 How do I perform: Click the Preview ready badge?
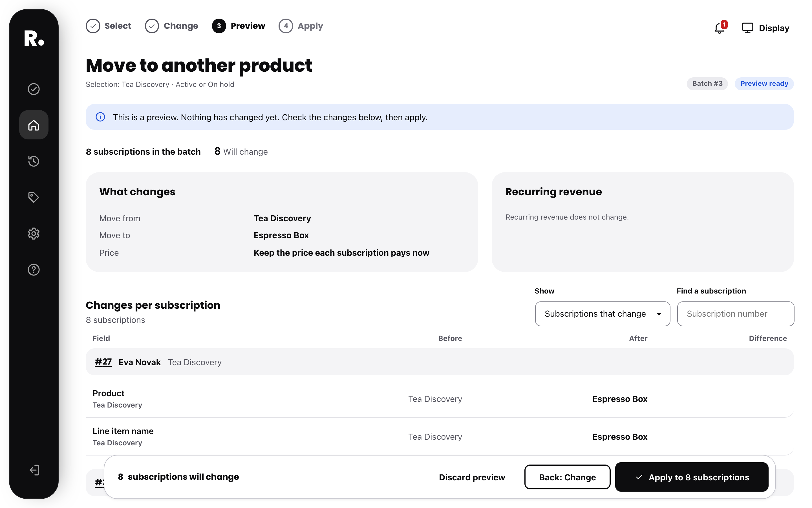764,83
